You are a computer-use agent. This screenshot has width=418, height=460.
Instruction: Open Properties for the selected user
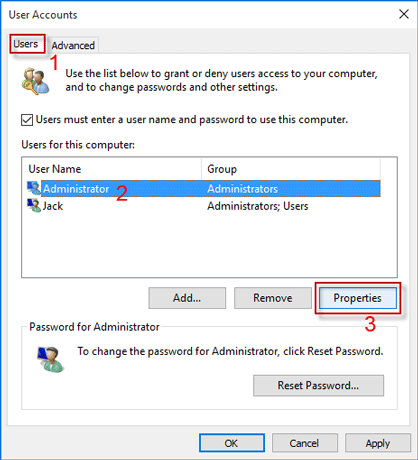358,298
